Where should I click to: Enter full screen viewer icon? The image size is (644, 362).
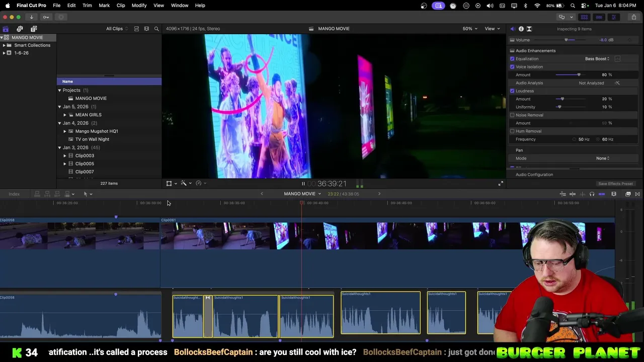pos(501,184)
